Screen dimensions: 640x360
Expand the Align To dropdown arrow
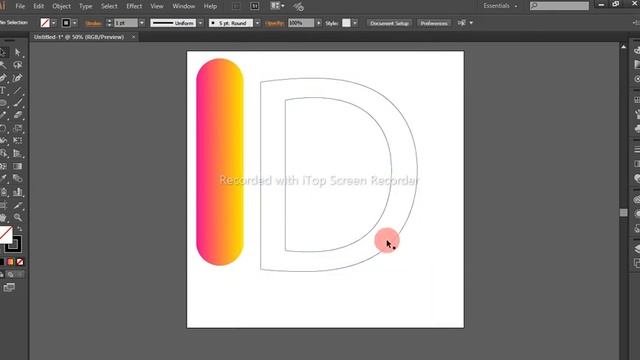[471, 23]
